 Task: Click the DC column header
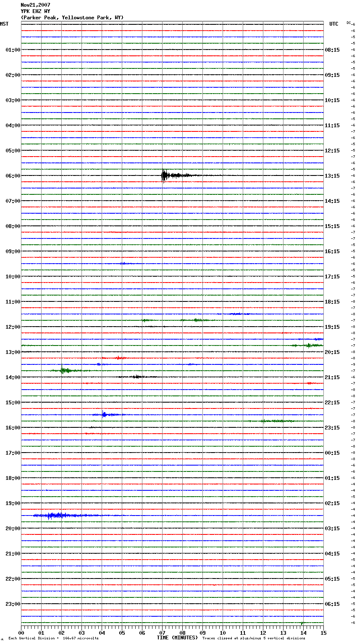point(349,23)
